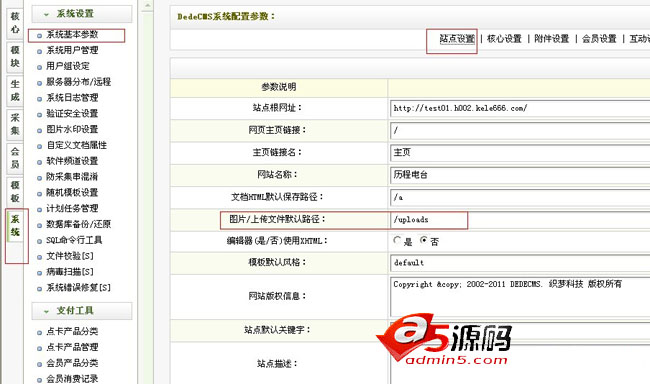This screenshot has width=650, height=384.
Task: Select the 附件设置 tab
Action: click(x=551, y=39)
